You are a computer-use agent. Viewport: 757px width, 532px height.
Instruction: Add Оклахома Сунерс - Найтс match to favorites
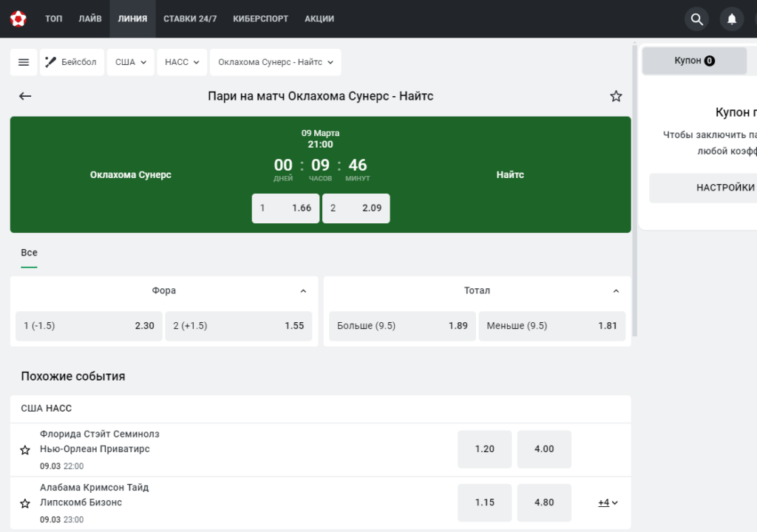click(616, 96)
